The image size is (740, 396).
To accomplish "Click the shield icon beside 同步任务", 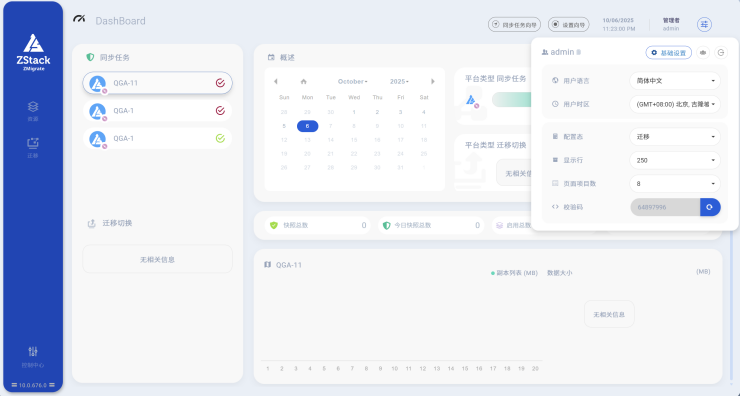I will click(x=90, y=57).
